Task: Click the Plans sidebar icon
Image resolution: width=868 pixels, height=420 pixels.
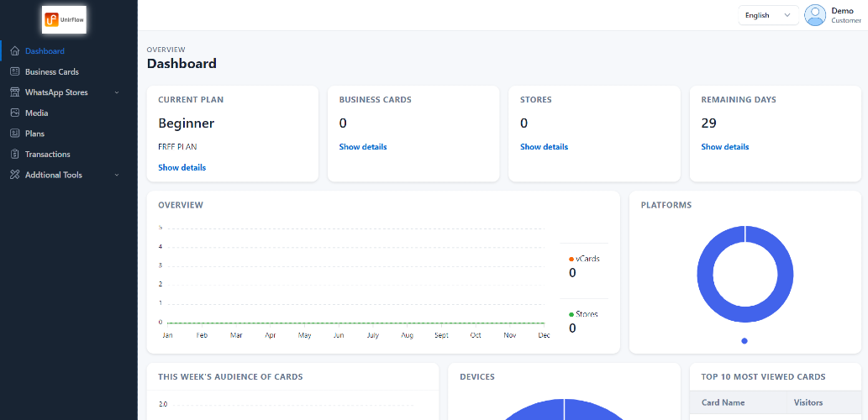Action: coord(15,134)
